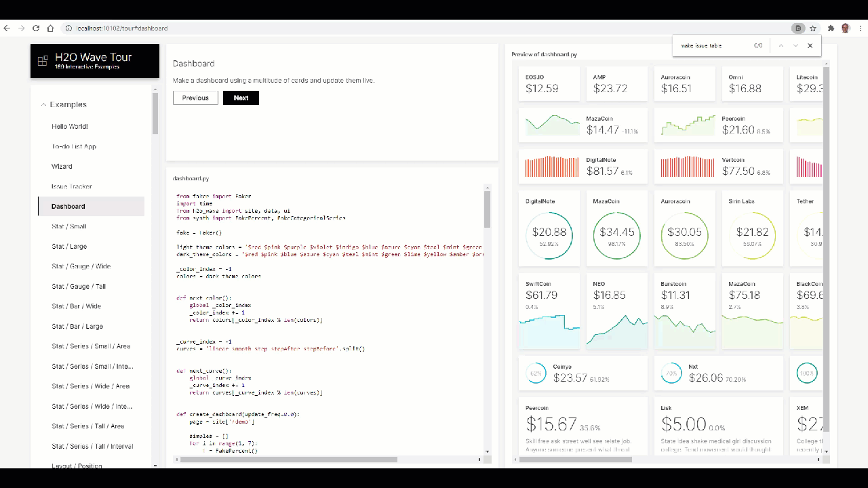Click the Next button
868x488 pixels.
click(241, 98)
